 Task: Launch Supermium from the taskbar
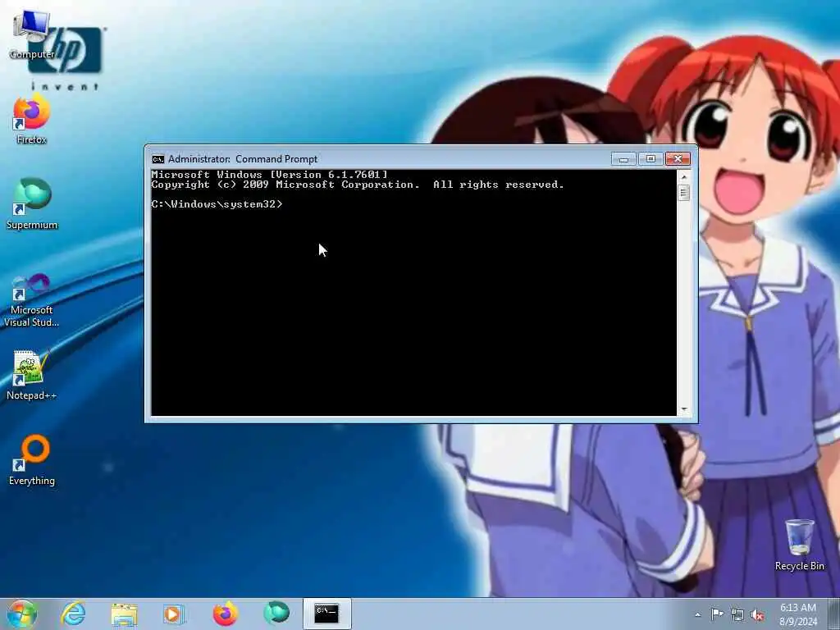point(276,613)
